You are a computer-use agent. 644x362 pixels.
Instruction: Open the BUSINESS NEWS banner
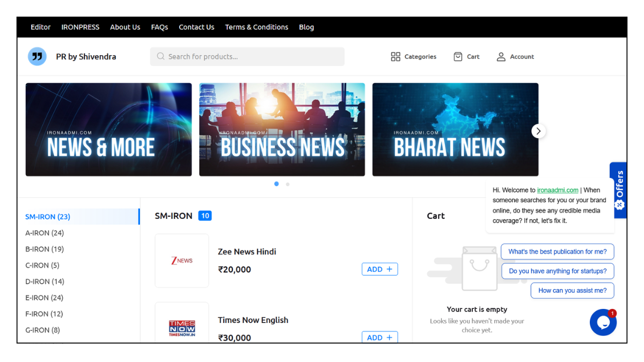(x=282, y=129)
